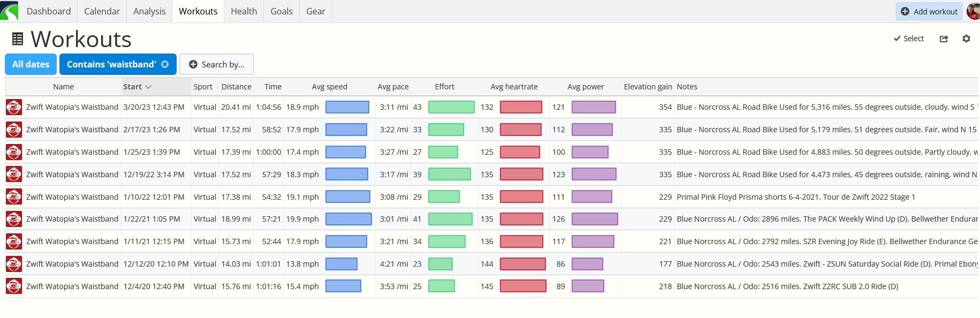Open the Search by... filter menu
The width and height of the screenshot is (980, 318).
click(217, 64)
